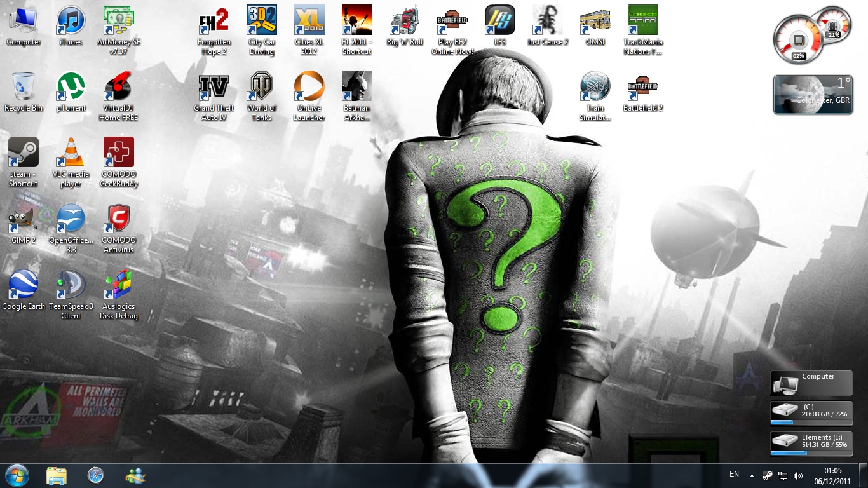Open the Elements (E:) drive in the gadget
The width and height of the screenshot is (868, 488).
[811, 443]
